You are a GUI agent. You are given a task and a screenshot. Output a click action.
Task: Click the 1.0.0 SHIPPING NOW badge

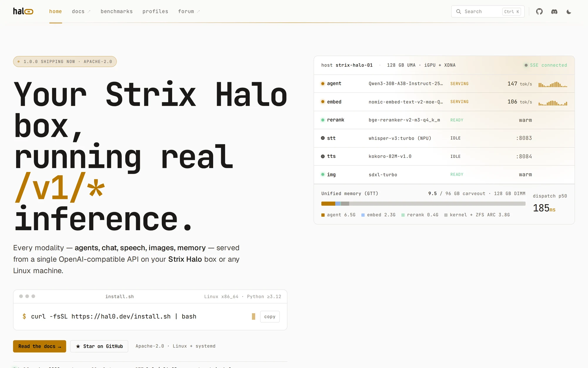point(65,62)
